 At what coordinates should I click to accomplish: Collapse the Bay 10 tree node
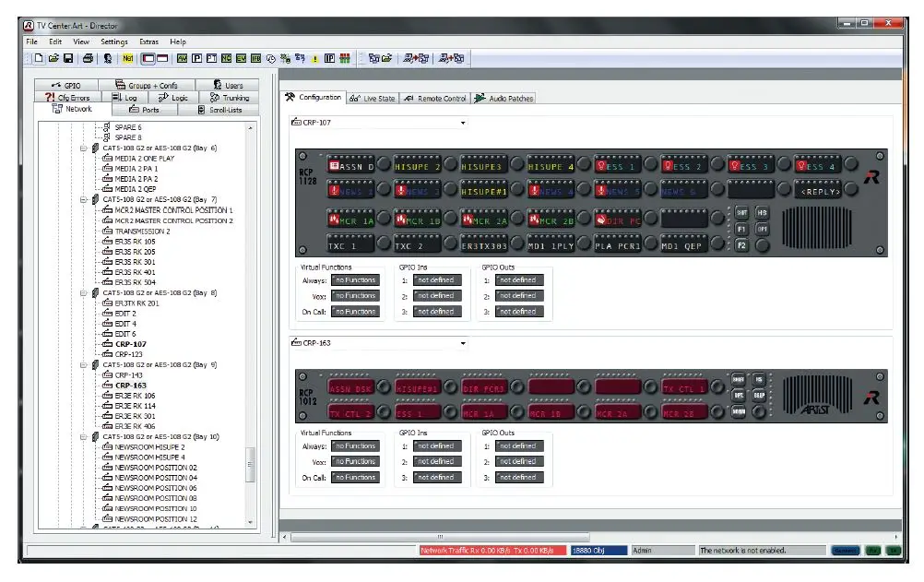pos(84,437)
